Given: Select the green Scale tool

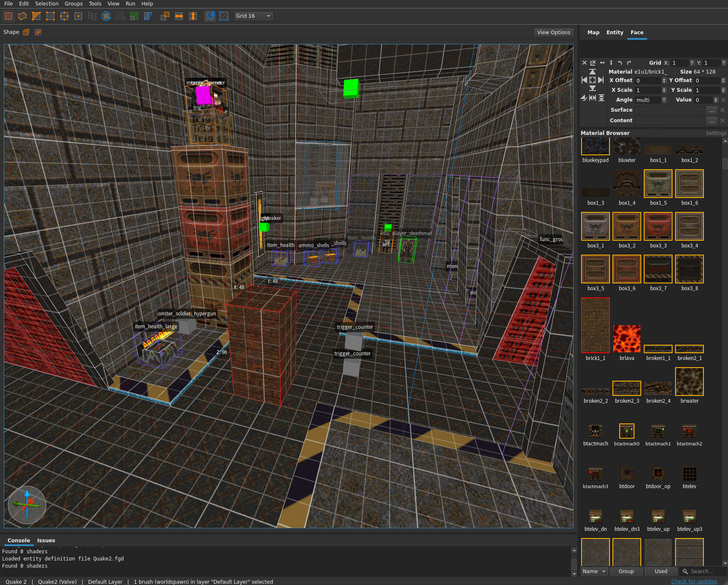Looking at the screenshot, I should (134, 16).
